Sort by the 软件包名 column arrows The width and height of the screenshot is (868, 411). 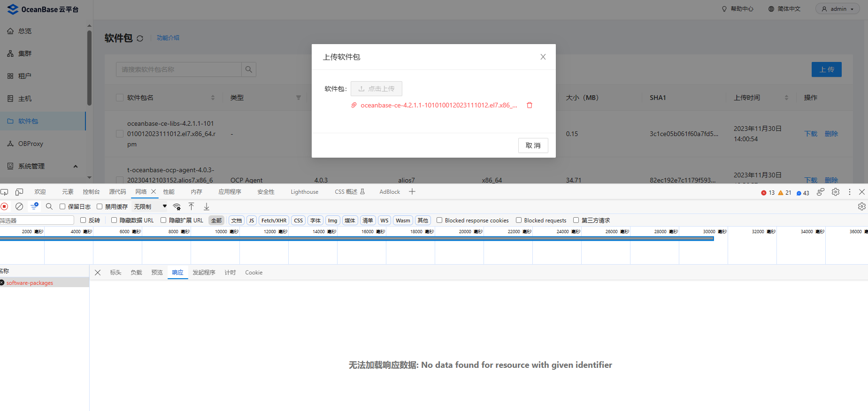point(213,98)
